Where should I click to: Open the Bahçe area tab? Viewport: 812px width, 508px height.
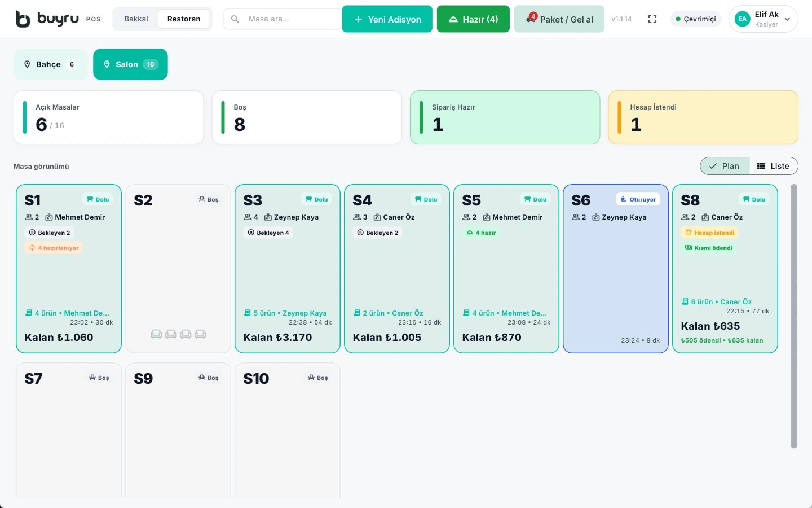coord(50,64)
